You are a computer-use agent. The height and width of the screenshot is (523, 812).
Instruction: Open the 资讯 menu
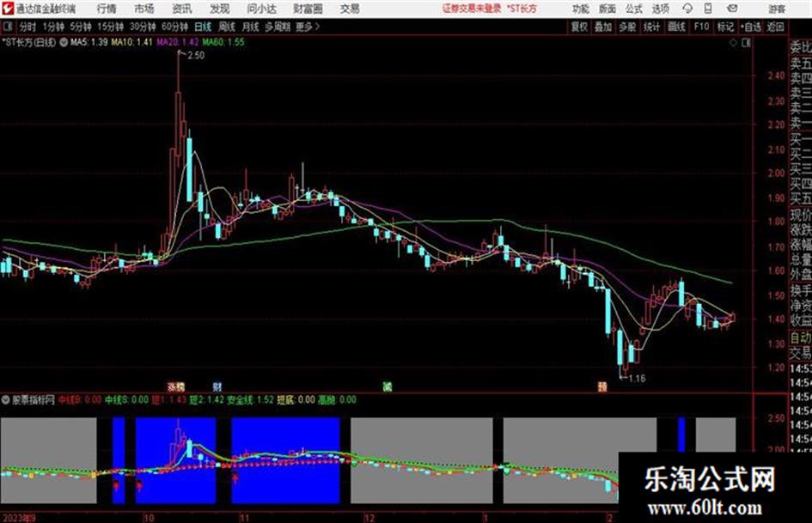[x=182, y=9]
